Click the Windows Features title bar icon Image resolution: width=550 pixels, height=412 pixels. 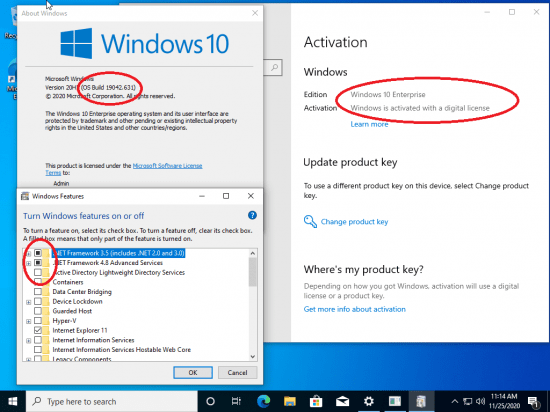(x=25, y=196)
